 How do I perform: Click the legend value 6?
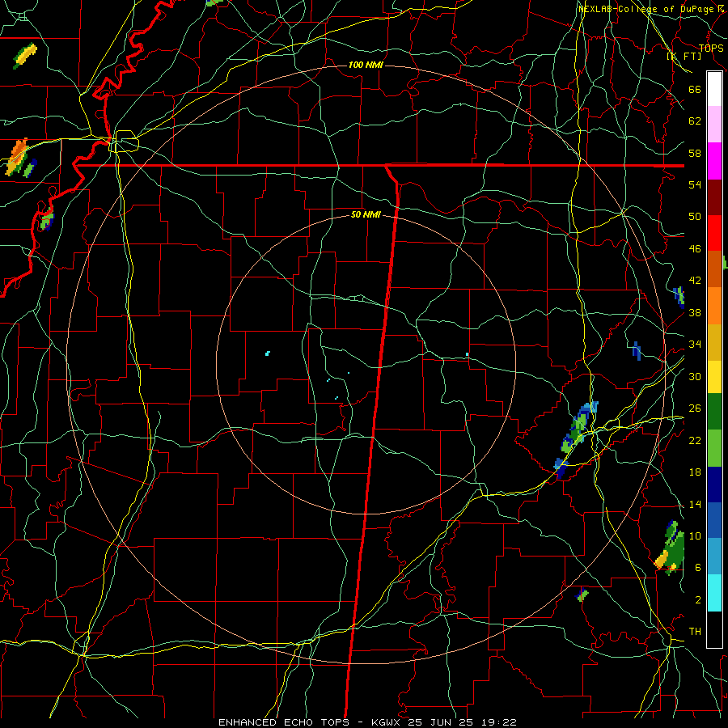point(698,568)
